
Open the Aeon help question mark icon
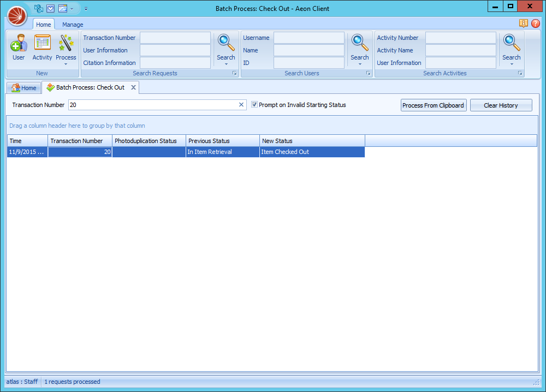535,23
